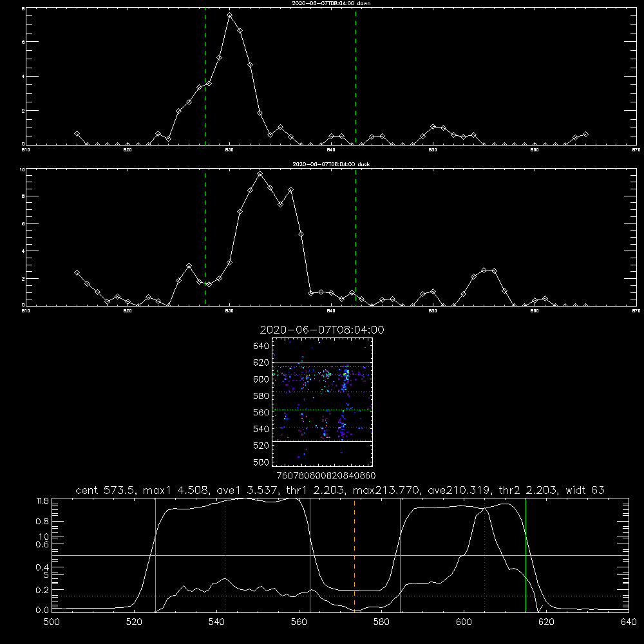Click the bottom plot y-axis label "11.8"
Image resolution: width=644 pixels, height=644 pixels.
[43, 501]
